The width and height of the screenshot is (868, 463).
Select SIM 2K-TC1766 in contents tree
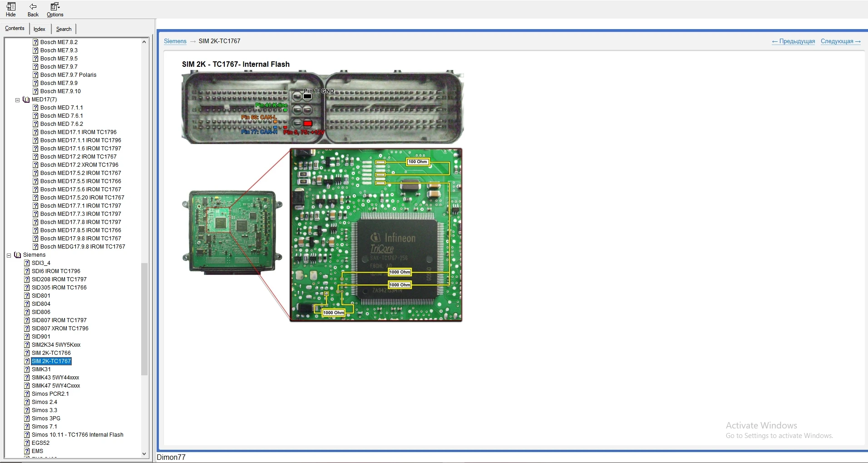(51, 353)
